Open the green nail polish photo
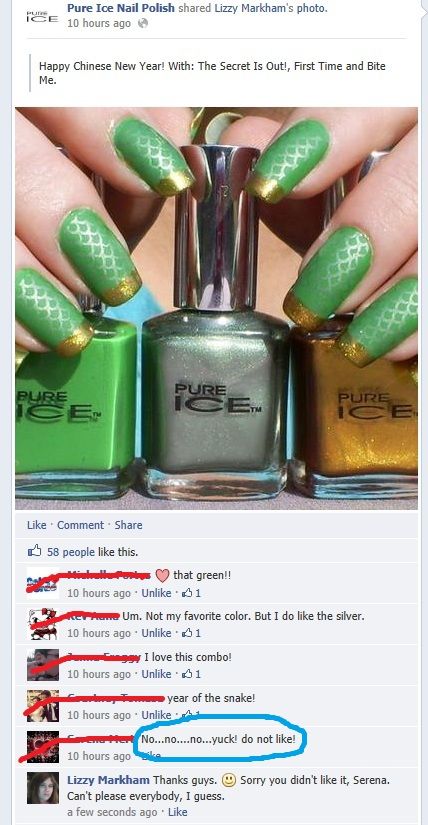The image size is (428, 825). (216, 308)
